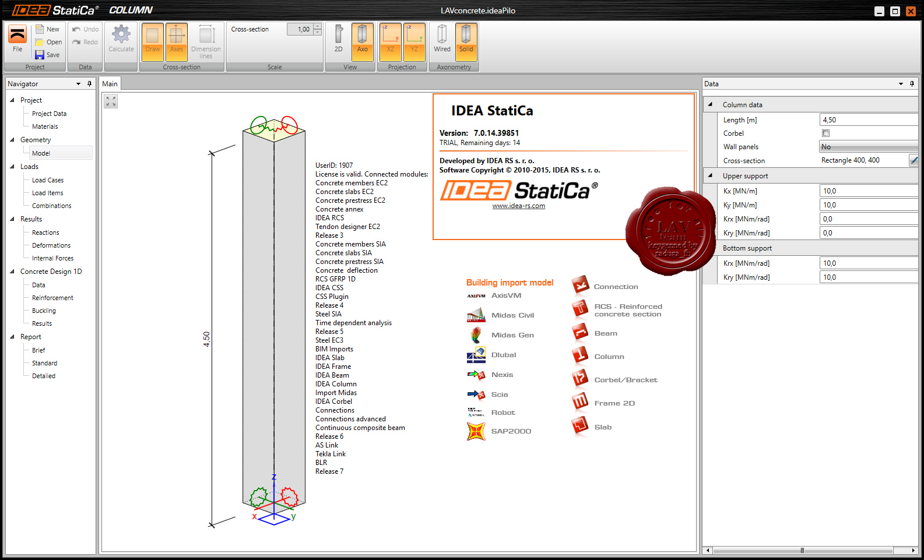Collapse the Concrete Design 1D node

(x=12, y=272)
